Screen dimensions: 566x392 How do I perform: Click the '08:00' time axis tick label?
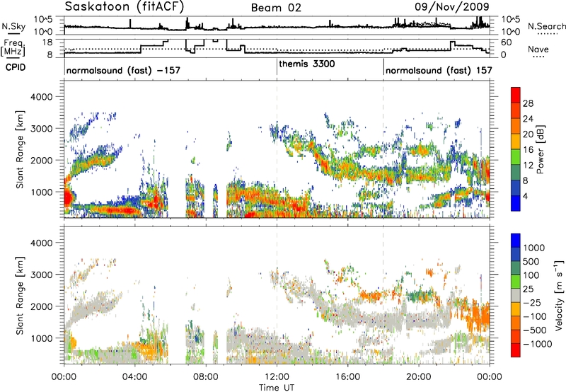tap(206, 377)
